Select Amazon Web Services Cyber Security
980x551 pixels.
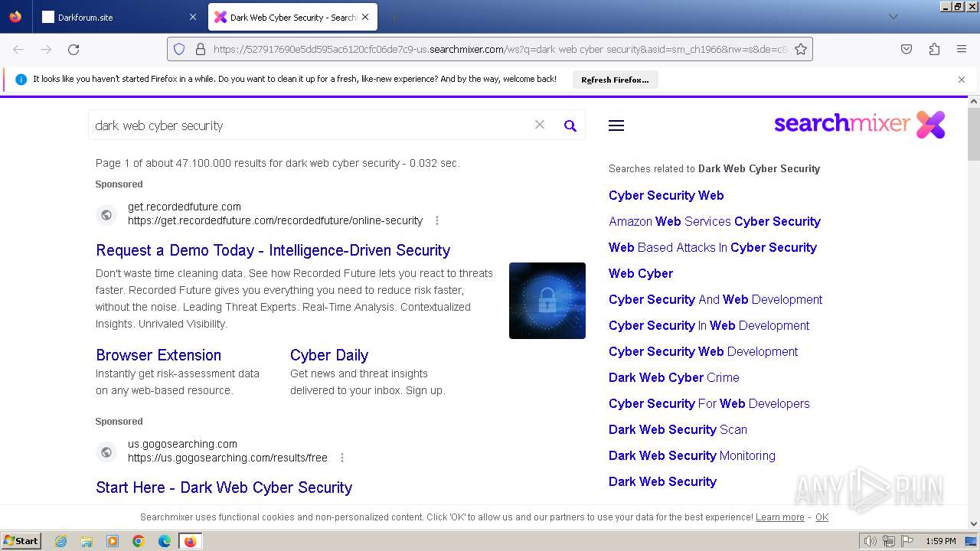point(714,221)
